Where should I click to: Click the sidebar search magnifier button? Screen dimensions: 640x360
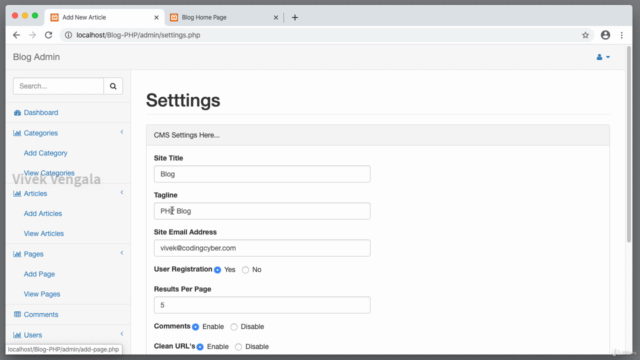[113, 86]
